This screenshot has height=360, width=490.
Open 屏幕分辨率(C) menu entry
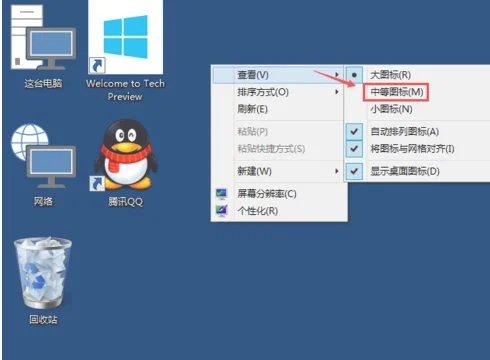click(x=279, y=194)
